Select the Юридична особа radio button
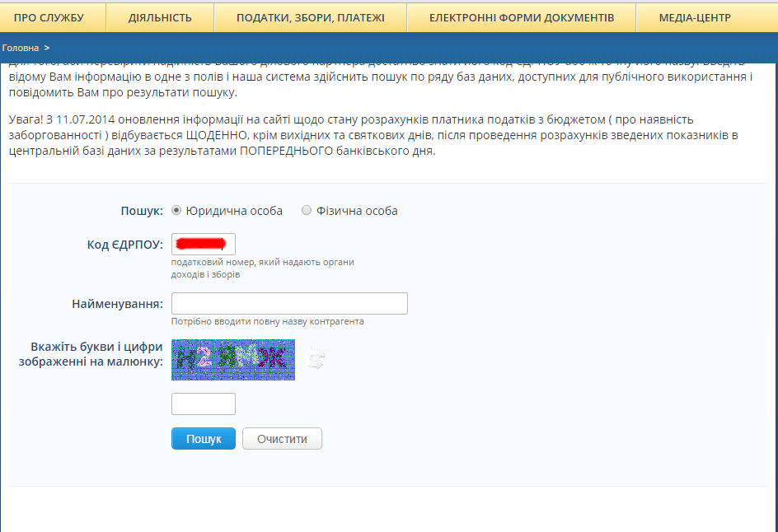The image size is (778, 532). [x=176, y=211]
